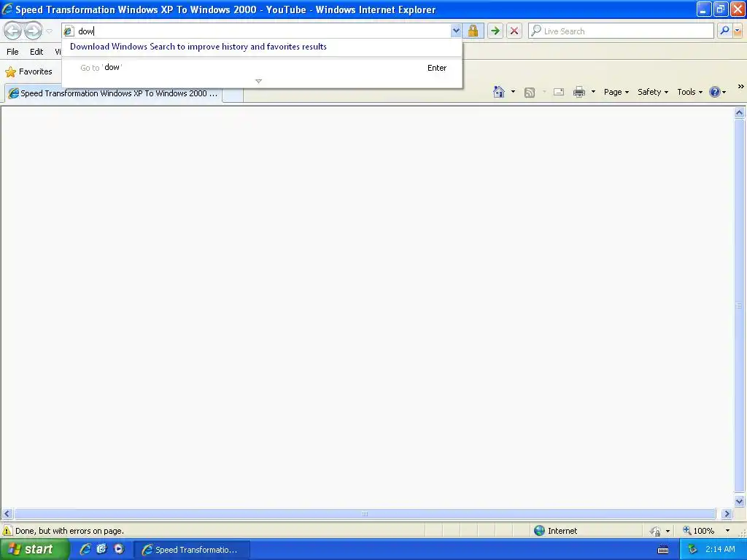
Task: Click the Help question mark icon
Action: tap(715, 92)
